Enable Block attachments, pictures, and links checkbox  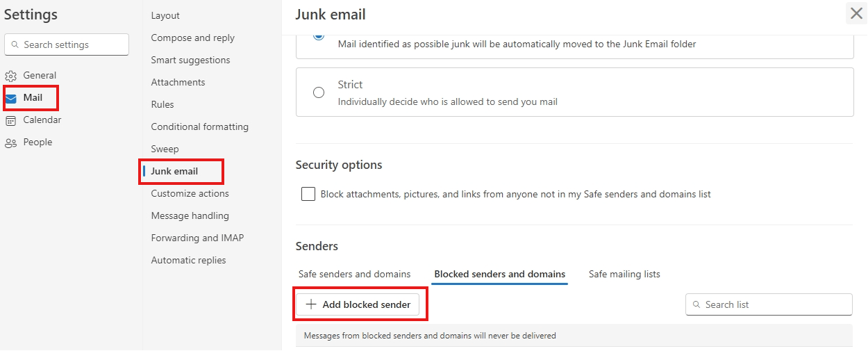click(x=308, y=194)
